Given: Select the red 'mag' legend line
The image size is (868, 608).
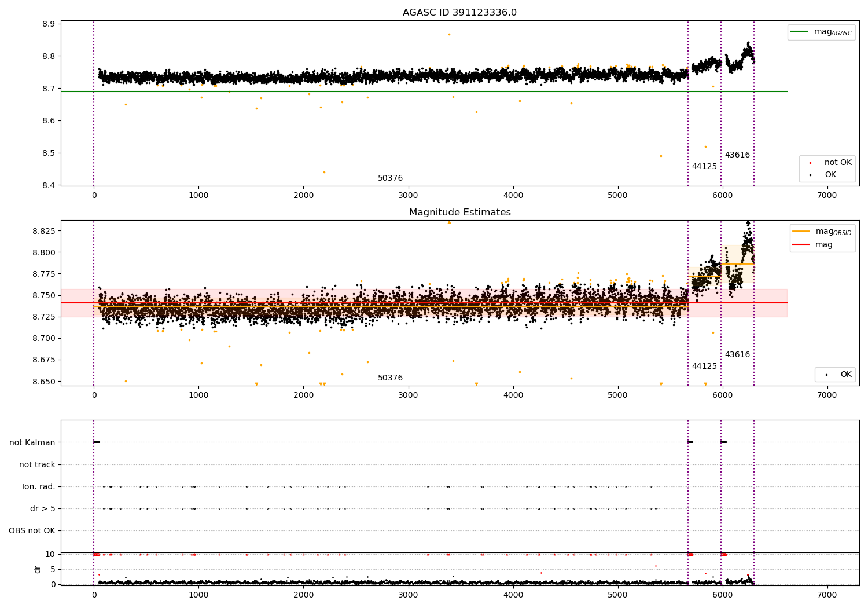Looking at the screenshot, I should point(801,244).
